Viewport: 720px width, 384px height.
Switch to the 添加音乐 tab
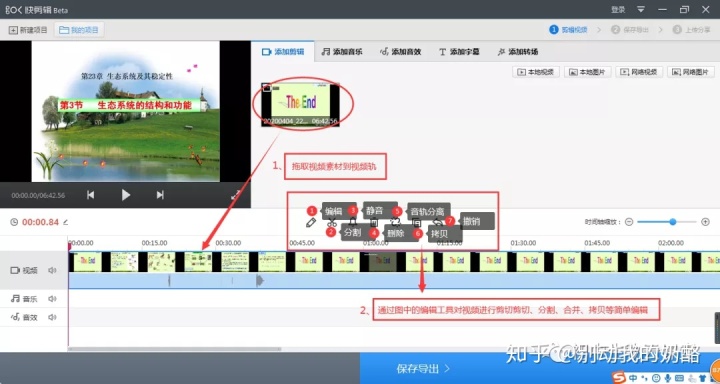pos(342,51)
